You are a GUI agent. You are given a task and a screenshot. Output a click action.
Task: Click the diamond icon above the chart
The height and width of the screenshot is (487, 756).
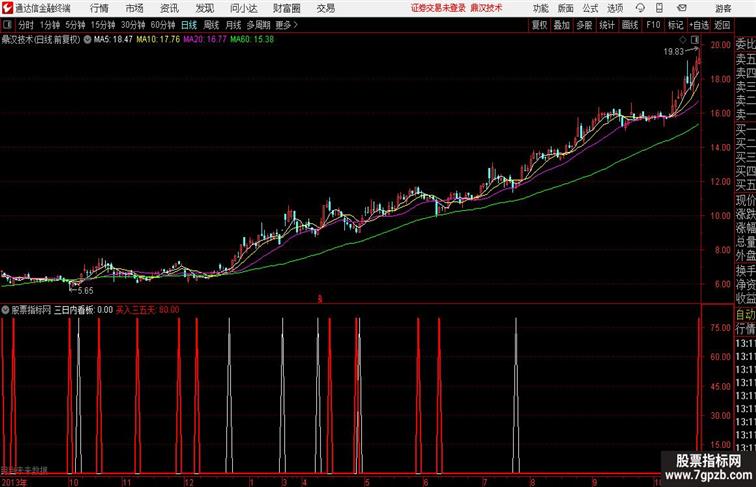[683, 40]
